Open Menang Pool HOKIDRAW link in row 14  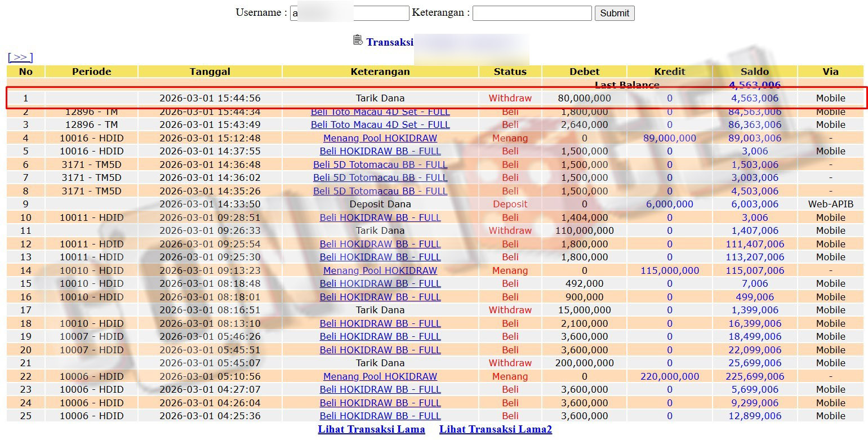pos(380,270)
